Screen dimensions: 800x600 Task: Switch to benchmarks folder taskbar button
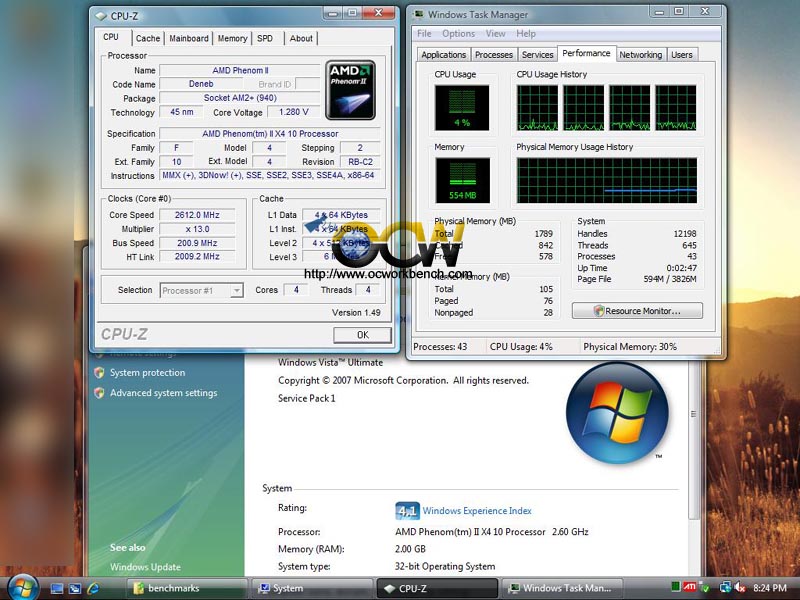point(186,588)
